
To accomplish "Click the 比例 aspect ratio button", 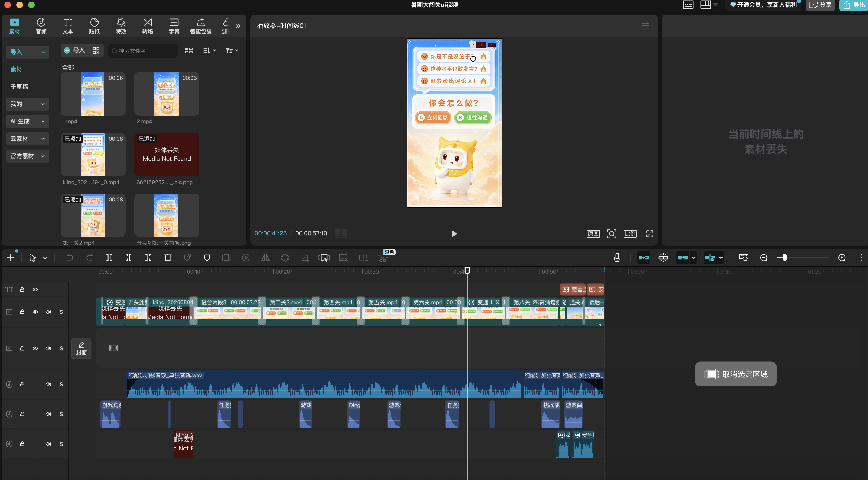I will pos(630,233).
